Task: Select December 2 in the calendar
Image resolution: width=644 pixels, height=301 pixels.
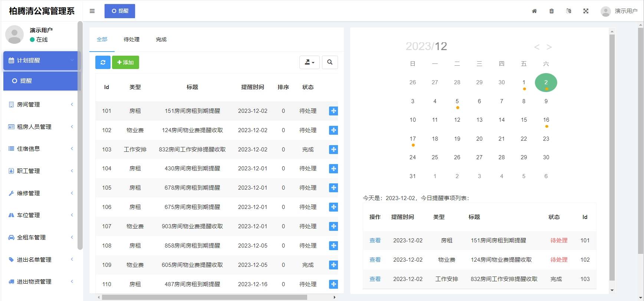Action: [x=546, y=82]
